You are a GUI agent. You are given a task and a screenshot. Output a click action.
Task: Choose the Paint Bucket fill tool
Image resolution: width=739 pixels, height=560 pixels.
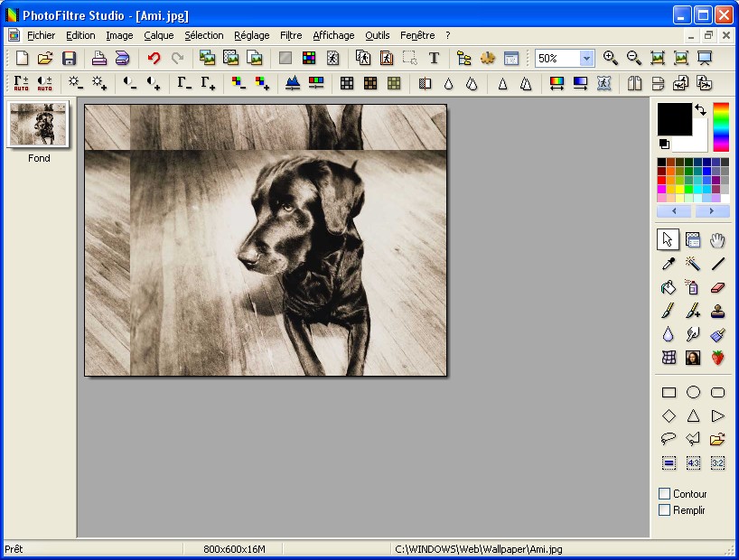click(669, 287)
